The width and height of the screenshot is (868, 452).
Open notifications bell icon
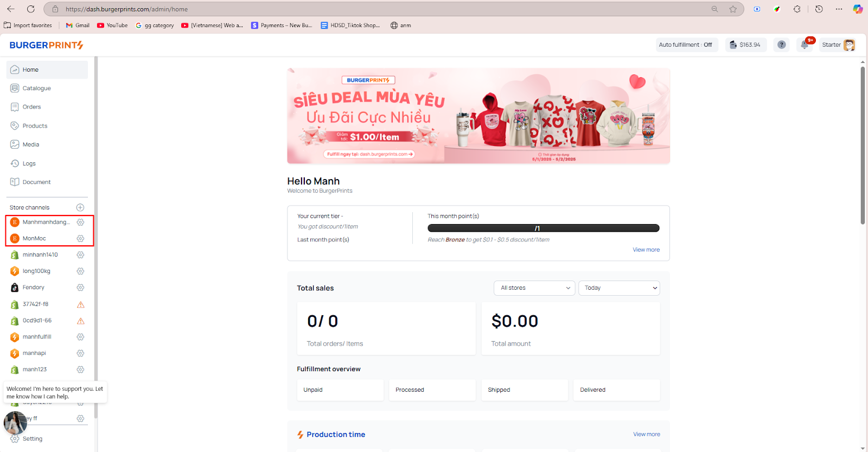pos(805,44)
